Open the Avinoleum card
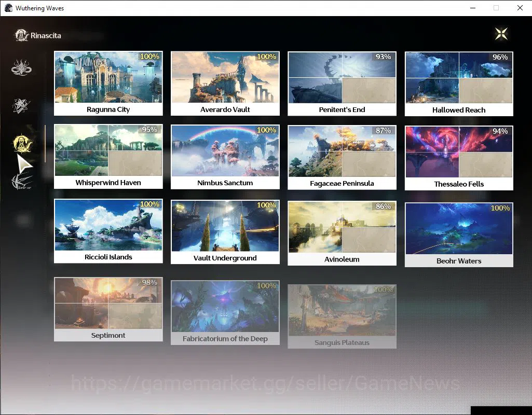Viewport: 532px width, 415px height. tap(342, 233)
